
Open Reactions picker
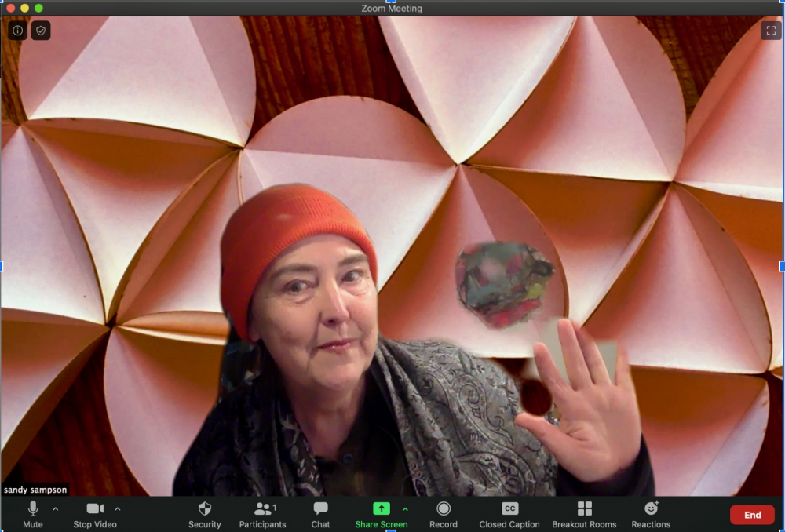point(651,515)
